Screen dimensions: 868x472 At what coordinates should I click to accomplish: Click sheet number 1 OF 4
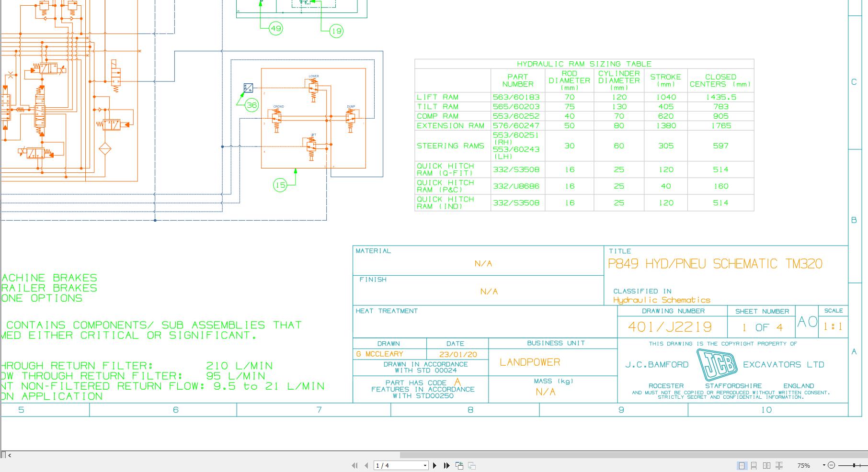pos(762,327)
